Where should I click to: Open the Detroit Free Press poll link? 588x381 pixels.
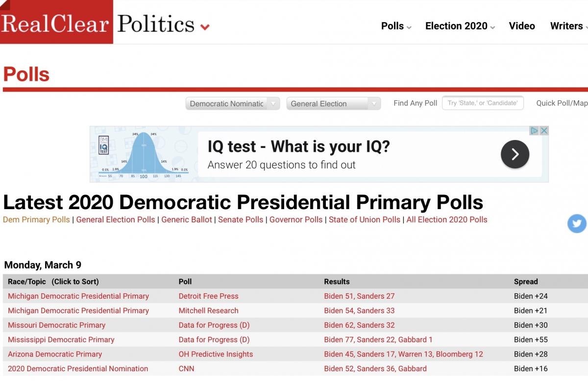209,296
